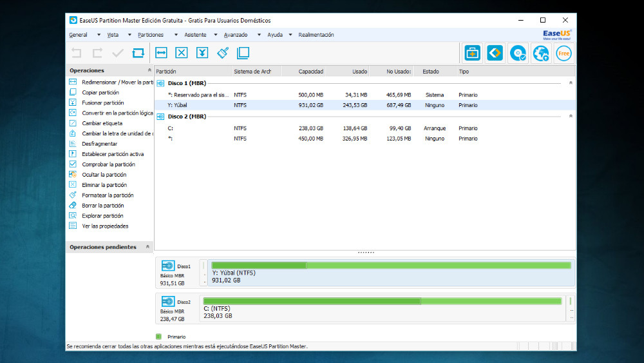Click the Comprobar la partición icon
The width and height of the screenshot is (644, 363).
coord(73,164)
